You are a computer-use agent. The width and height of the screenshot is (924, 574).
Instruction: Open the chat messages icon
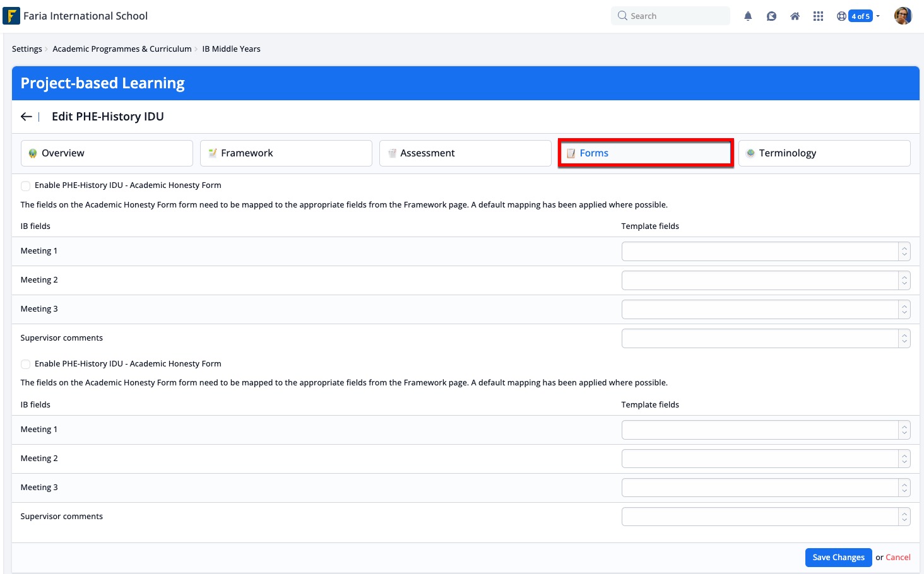pos(771,16)
